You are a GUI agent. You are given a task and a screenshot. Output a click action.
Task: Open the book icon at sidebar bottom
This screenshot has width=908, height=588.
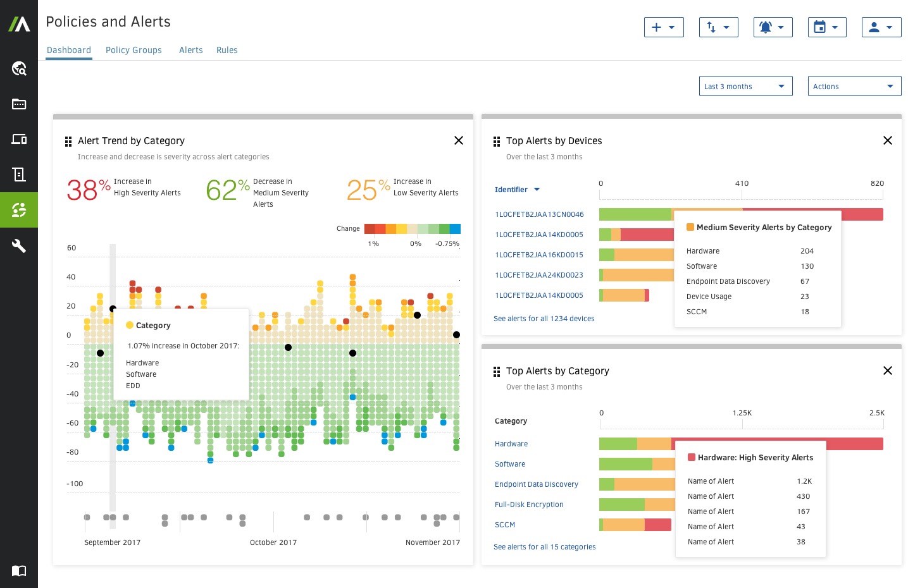coord(19,571)
